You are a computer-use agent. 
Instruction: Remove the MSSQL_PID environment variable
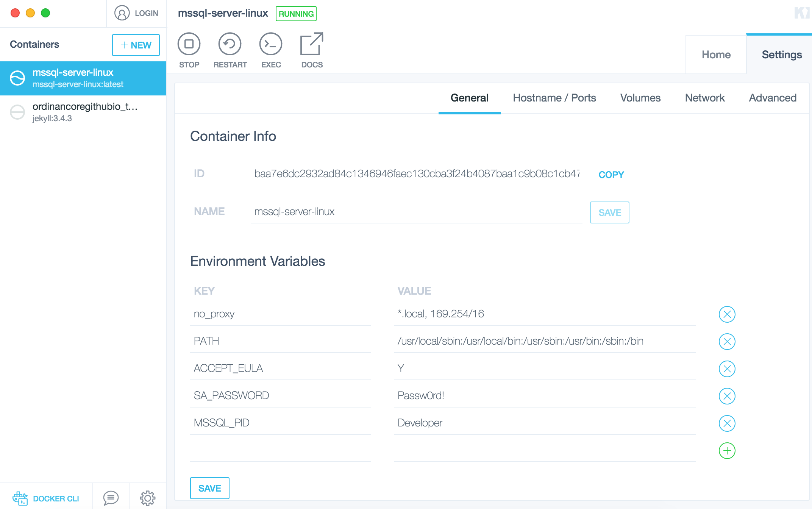727,423
